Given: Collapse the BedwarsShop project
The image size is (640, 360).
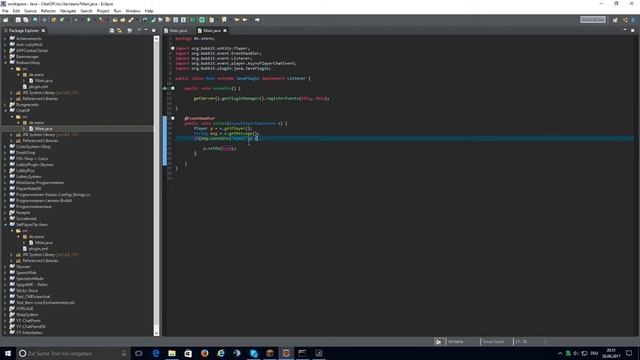Looking at the screenshot, I should click(6, 63).
